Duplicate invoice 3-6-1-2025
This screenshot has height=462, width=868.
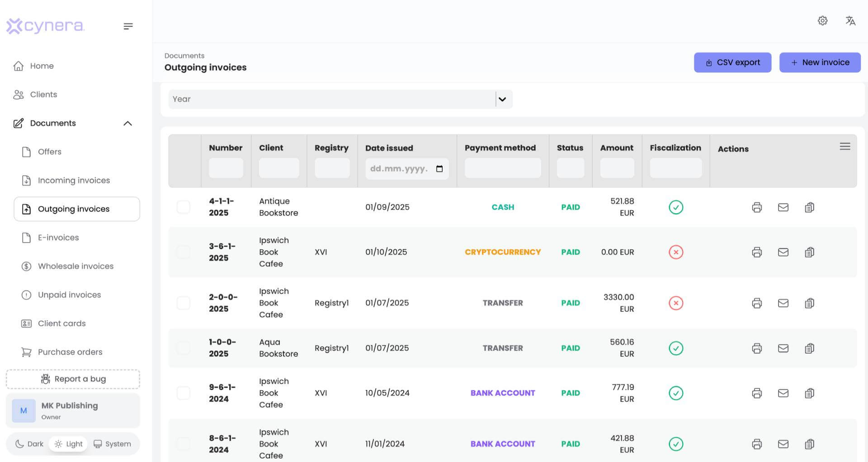(809, 252)
